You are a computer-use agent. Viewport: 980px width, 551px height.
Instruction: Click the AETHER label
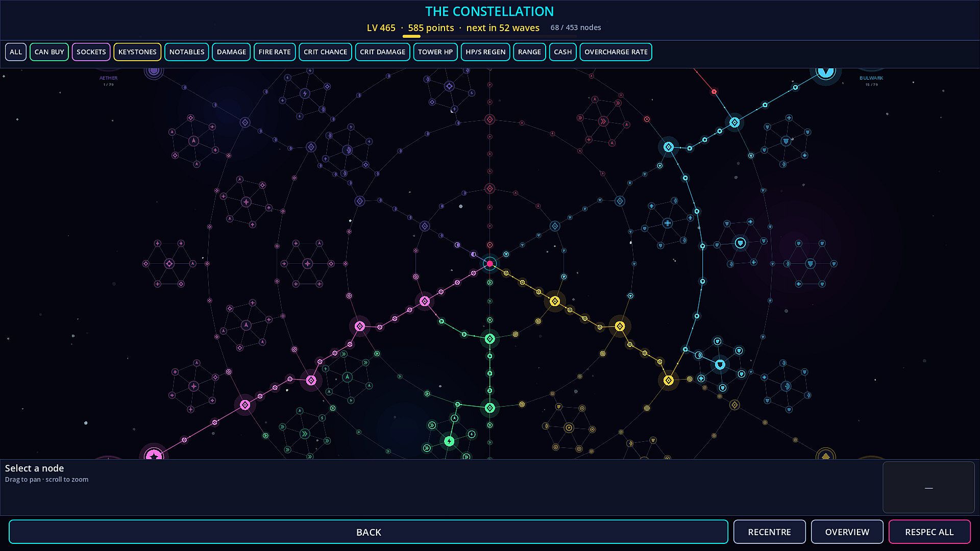pyautogui.click(x=108, y=78)
